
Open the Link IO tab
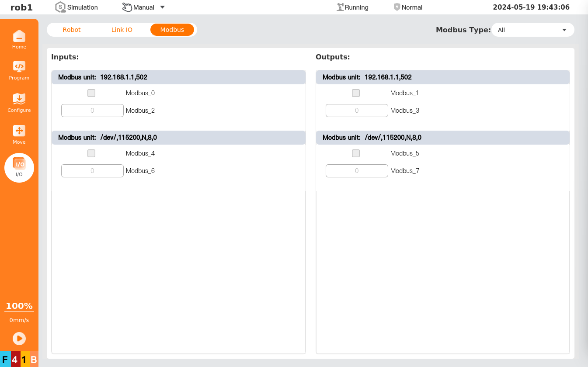tap(122, 30)
